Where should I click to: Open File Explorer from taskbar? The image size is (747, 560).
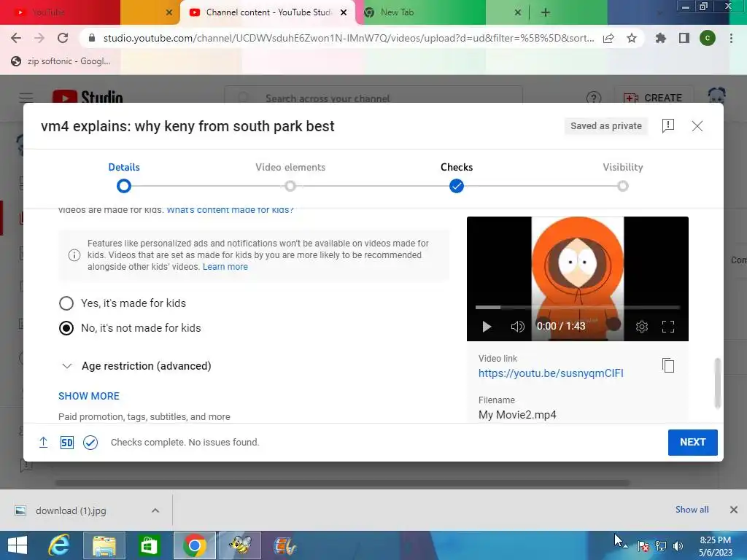[x=104, y=545]
